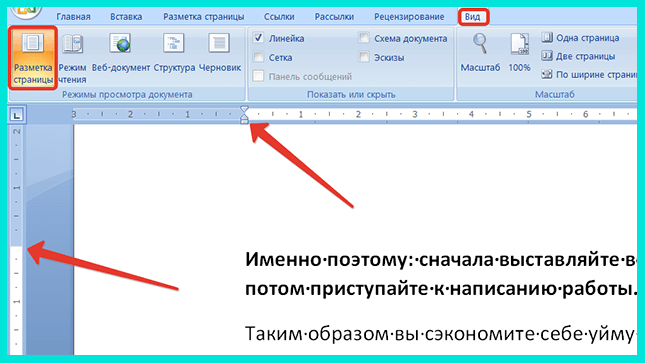Click the Масштаб group label
The height and width of the screenshot is (363, 645).
(555, 94)
